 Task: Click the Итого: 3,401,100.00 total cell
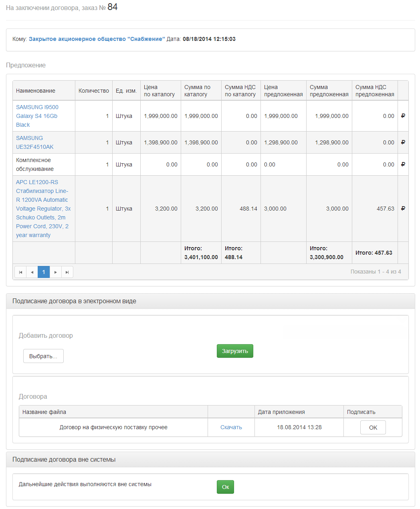pos(201,253)
